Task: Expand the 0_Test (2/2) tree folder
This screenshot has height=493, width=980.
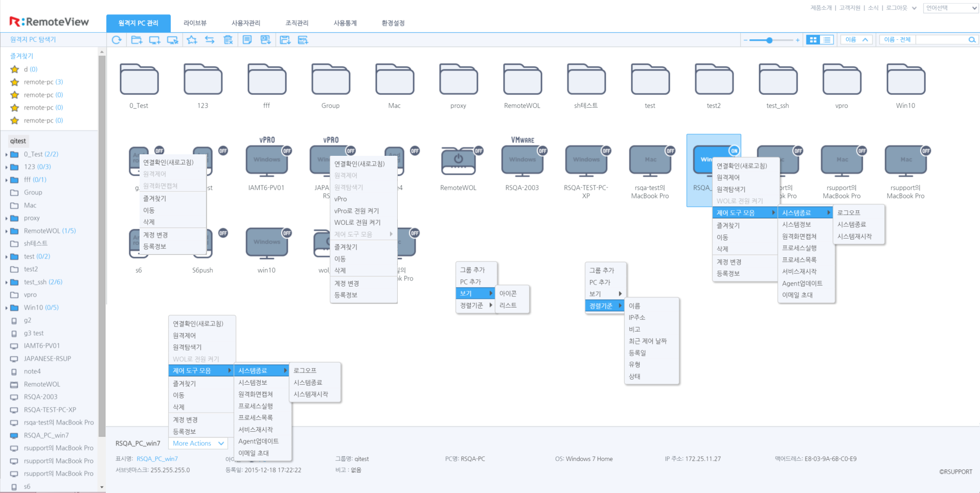Action: (x=6, y=154)
